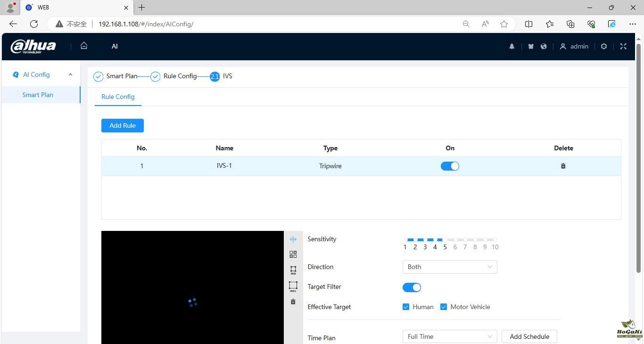This screenshot has width=644, height=344.
Task: Open the Direction dropdown
Action: coord(449,267)
